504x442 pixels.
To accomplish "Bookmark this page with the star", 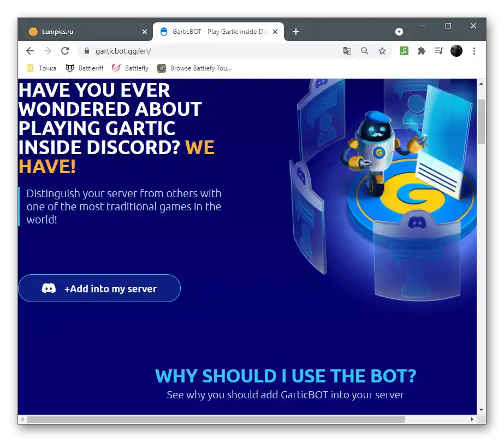I will click(x=382, y=51).
